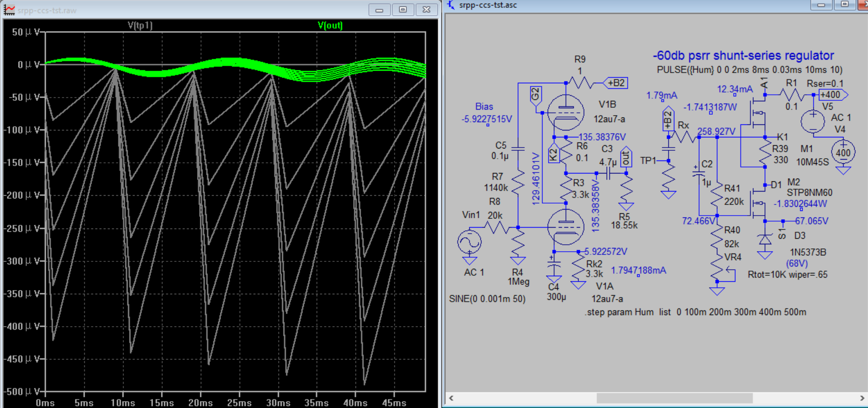Select the V1A 12au7-a triode symbol

pos(565,227)
